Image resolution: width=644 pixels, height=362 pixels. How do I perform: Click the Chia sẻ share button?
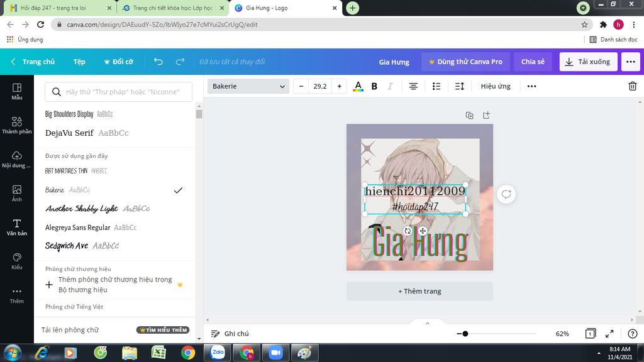(533, 62)
